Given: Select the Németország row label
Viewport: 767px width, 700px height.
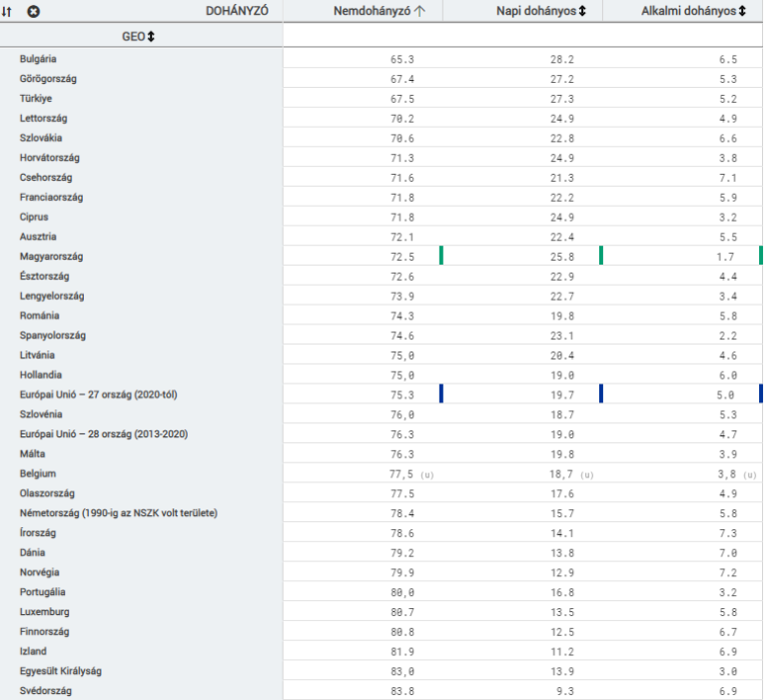Looking at the screenshot, I should point(118,513).
